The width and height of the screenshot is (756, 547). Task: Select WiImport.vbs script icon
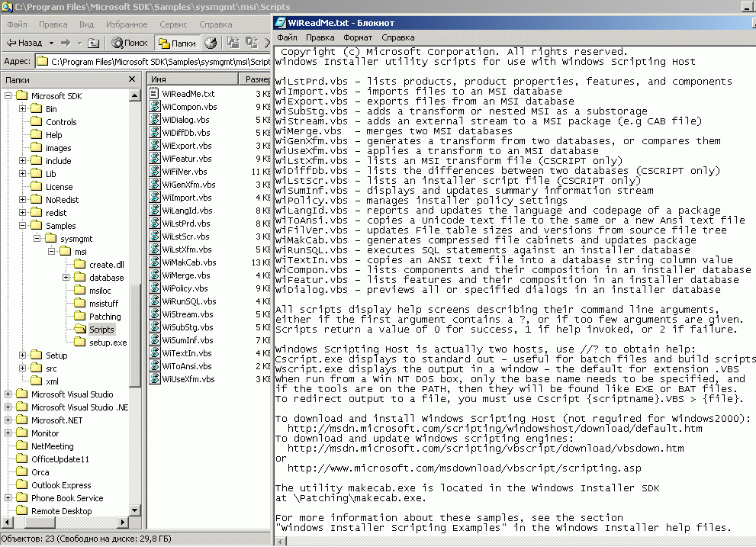pos(154,198)
